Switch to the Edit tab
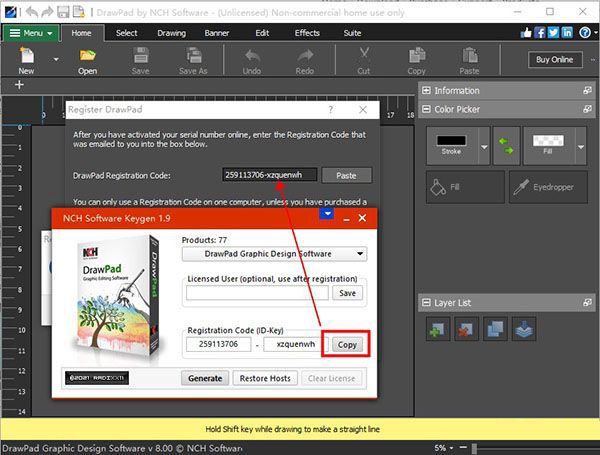The image size is (600, 455). 262,33
